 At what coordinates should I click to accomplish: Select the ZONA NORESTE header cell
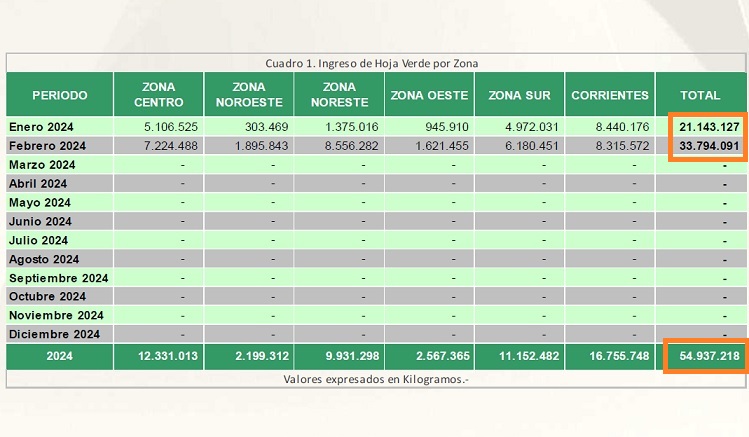[339, 95]
